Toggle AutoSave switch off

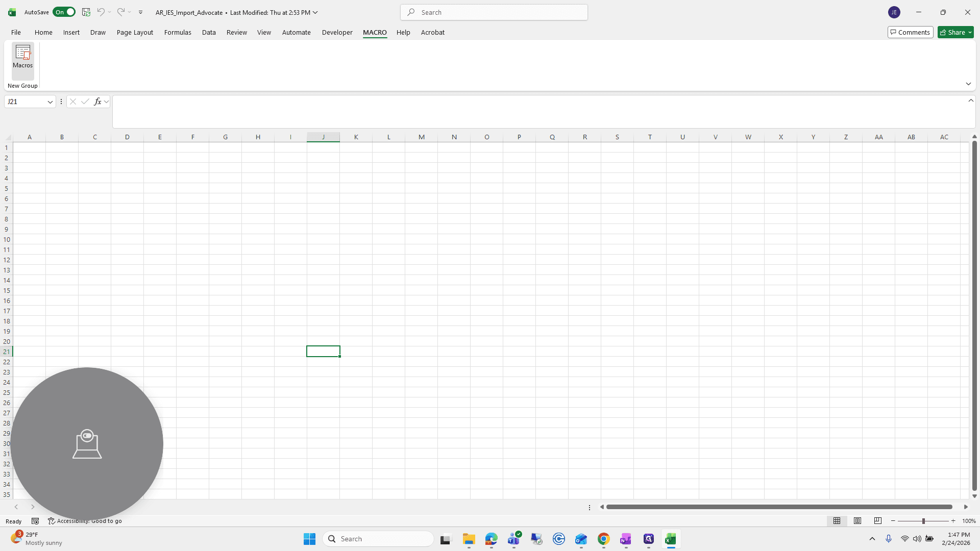64,12
